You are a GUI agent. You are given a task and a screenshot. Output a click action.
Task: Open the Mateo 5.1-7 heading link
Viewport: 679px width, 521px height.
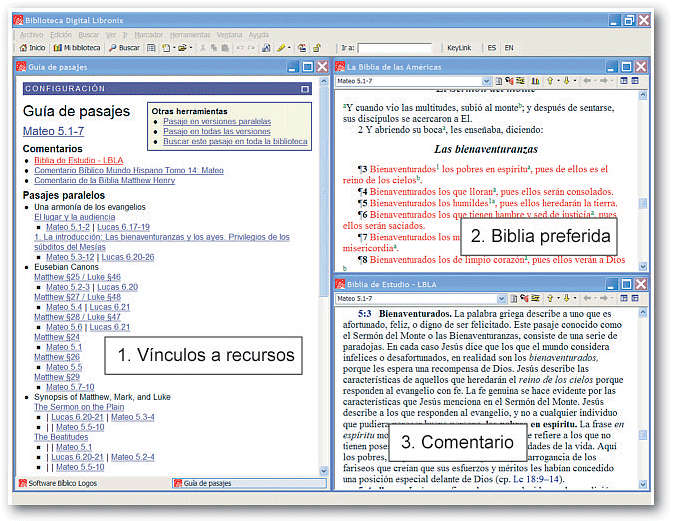[53, 131]
